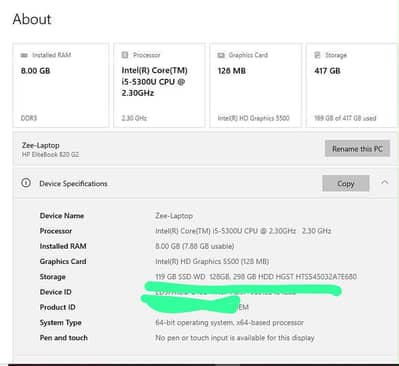The image size is (399, 366).
Task: Click the Installed RAM label in specifications
Action: point(63,246)
